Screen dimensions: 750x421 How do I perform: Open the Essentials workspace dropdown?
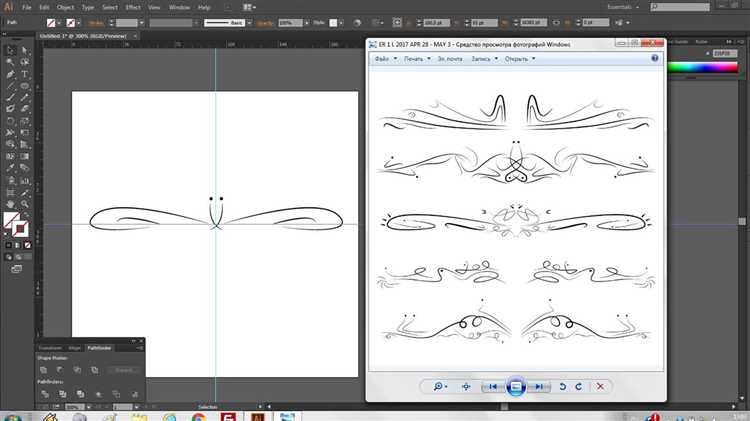pos(623,7)
